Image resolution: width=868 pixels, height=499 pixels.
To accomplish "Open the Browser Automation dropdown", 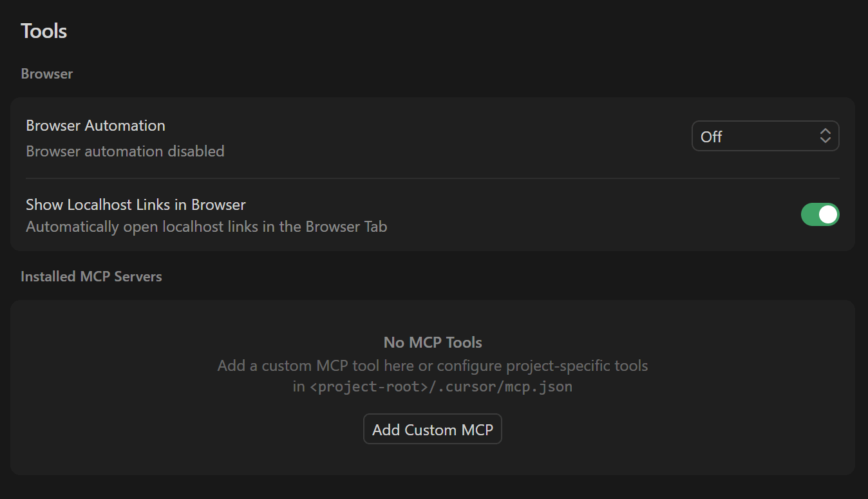I will coord(764,136).
